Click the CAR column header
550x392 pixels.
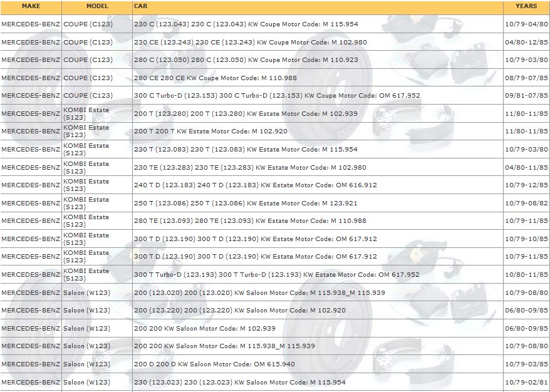point(141,6)
